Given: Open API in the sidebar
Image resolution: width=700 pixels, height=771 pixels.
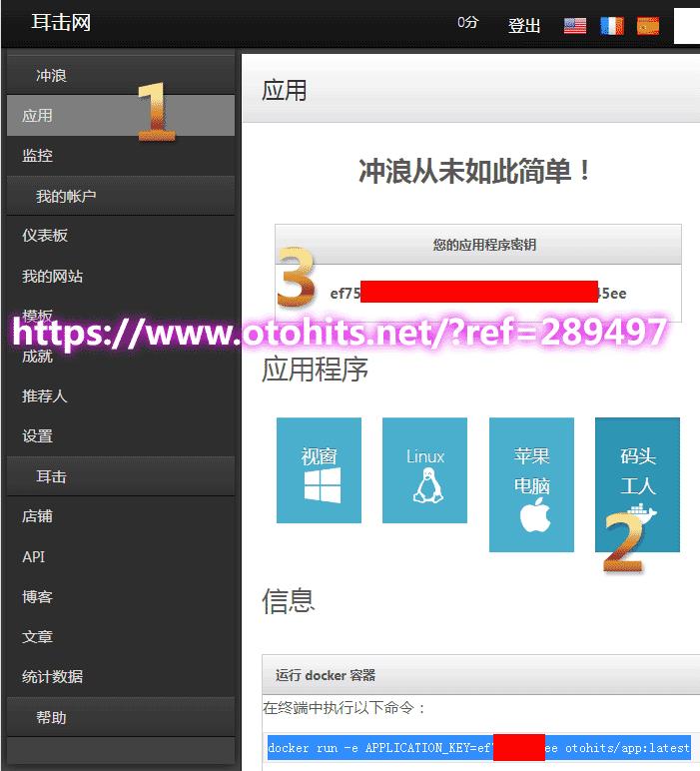Looking at the screenshot, I should coord(121,556).
